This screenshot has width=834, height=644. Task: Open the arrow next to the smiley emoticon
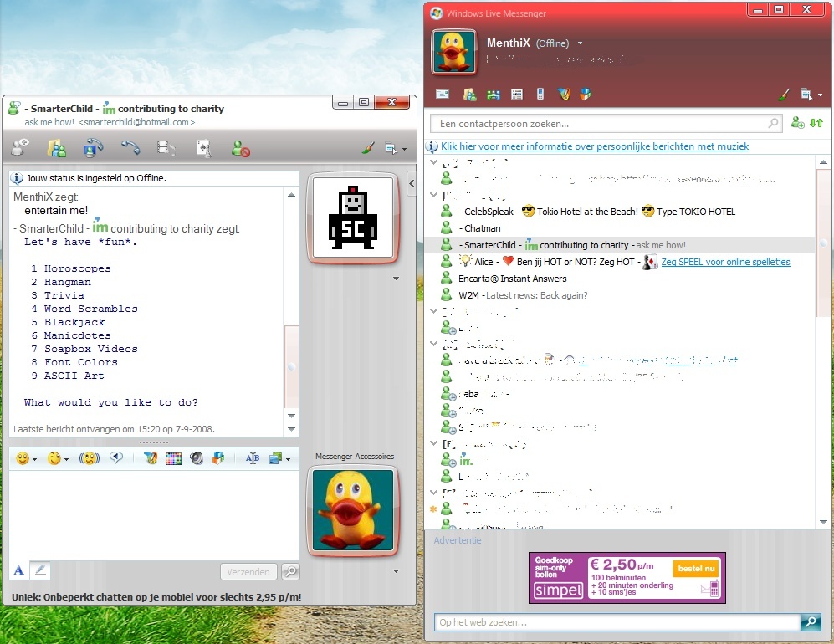point(34,459)
